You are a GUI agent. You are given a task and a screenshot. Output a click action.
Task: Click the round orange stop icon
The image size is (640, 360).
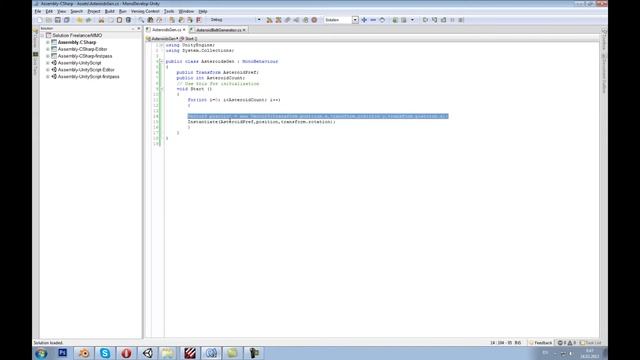coord(314,20)
